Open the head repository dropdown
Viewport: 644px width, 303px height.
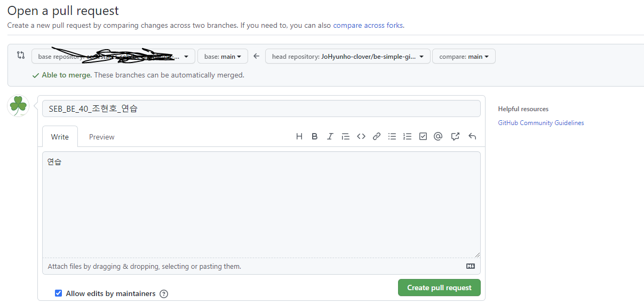(348, 56)
